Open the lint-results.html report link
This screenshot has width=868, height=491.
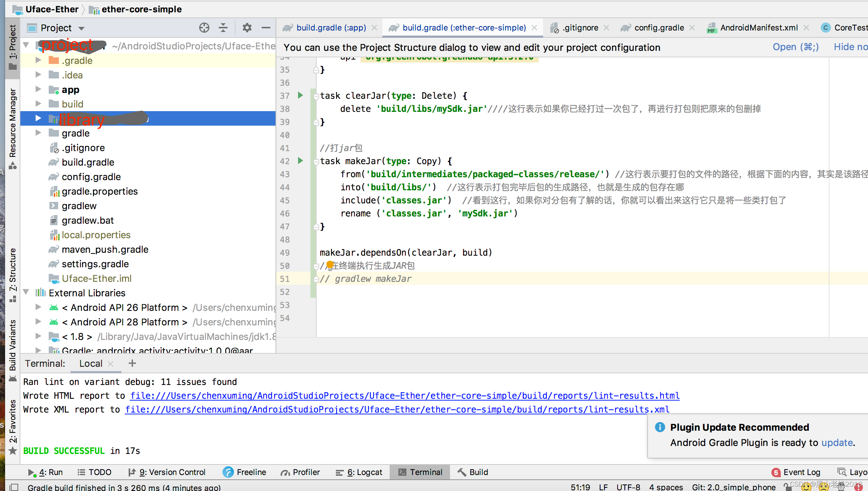(405, 395)
